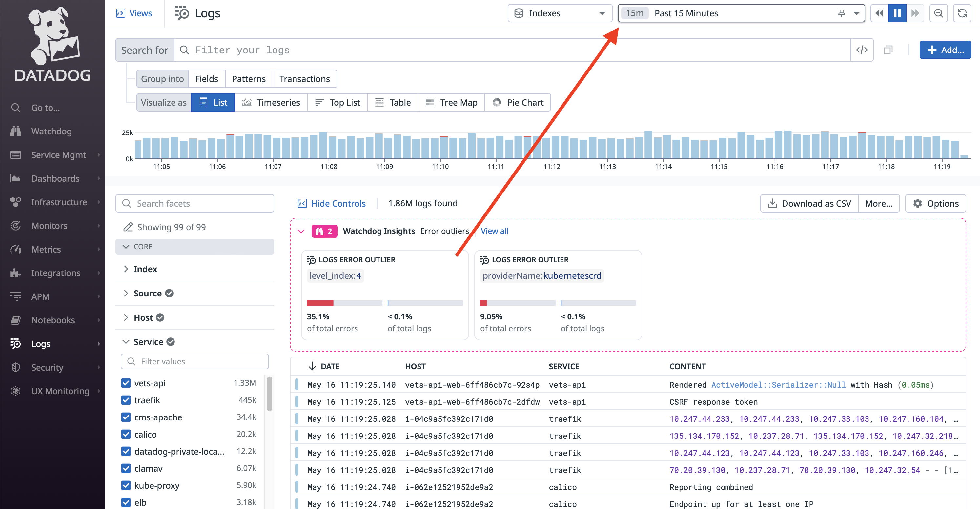This screenshot has height=509, width=980.
Task: Click the fast-forward logs stream button
Action: tap(914, 13)
